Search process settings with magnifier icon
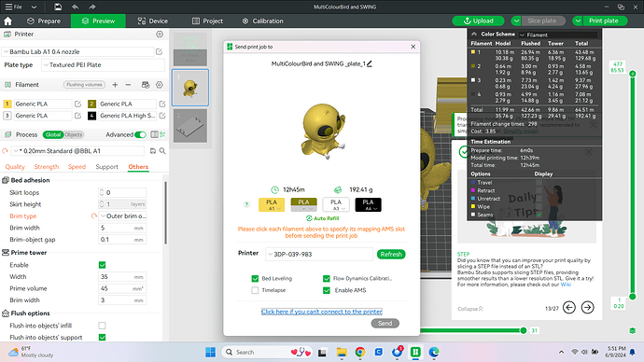 coord(162,151)
